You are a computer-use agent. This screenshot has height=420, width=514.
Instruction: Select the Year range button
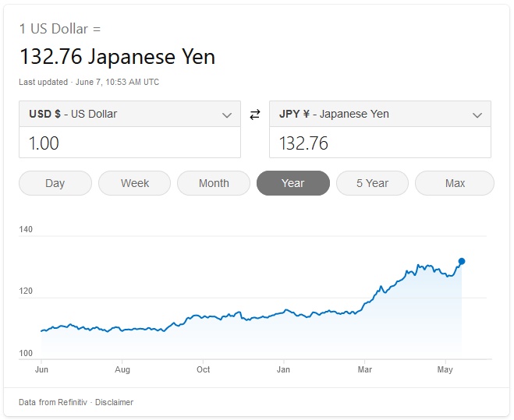[293, 183]
